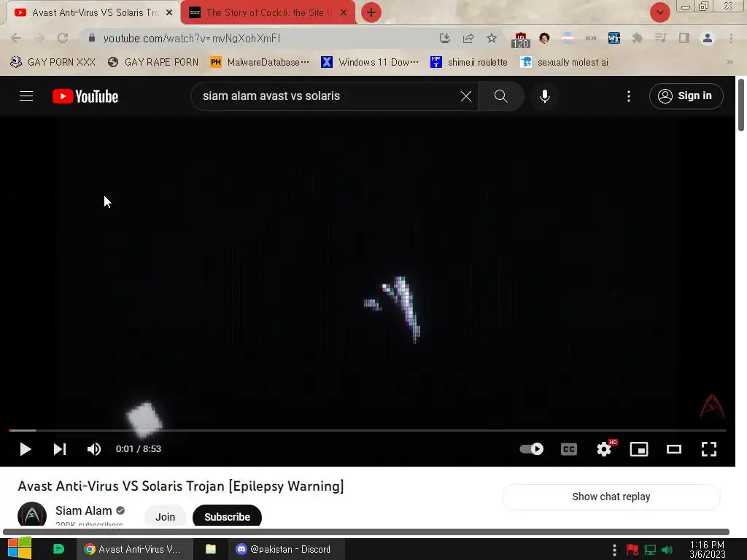Click the WP extension icon
Image resolution: width=747 pixels, height=560 pixels.
[x=614, y=38]
